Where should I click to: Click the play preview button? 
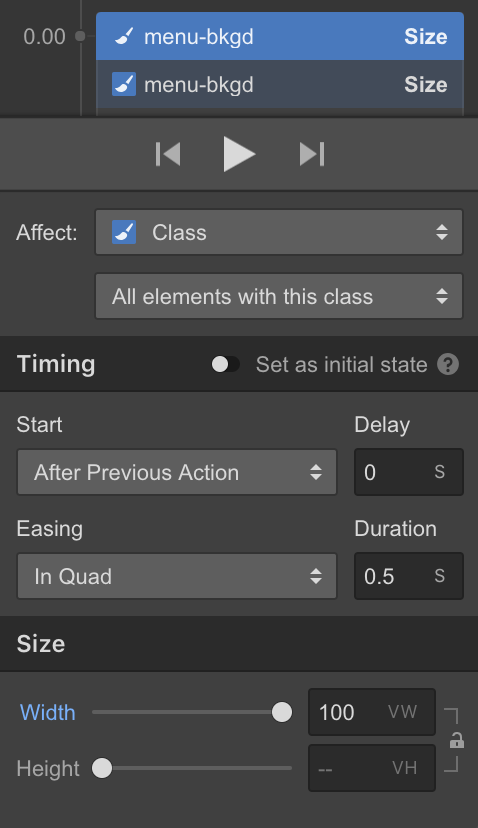click(239, 154)
